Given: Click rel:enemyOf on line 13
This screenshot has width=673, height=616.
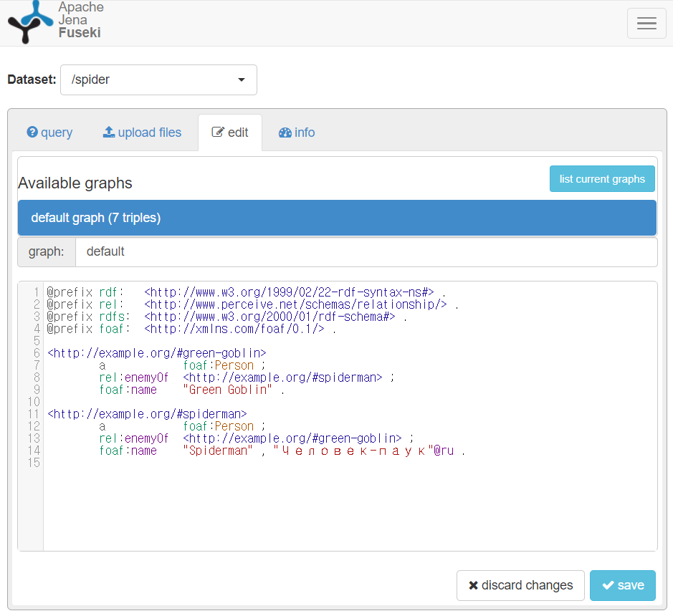Looking at the screenshot, I should point(134,438).
